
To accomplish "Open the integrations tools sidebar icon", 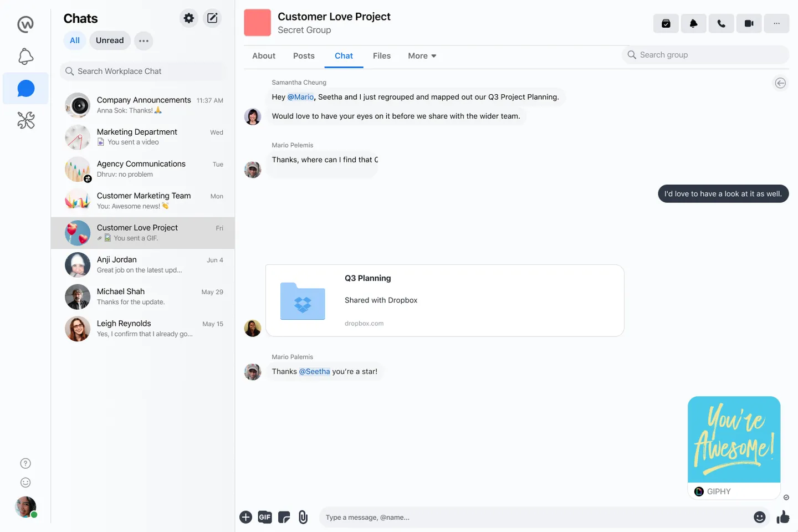I will pos(25,120).
